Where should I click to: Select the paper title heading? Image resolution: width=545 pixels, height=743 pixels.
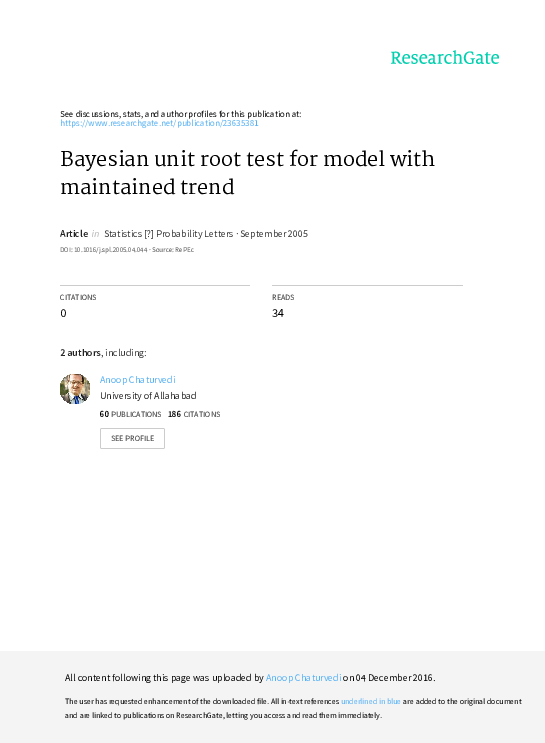click(247, 172)
